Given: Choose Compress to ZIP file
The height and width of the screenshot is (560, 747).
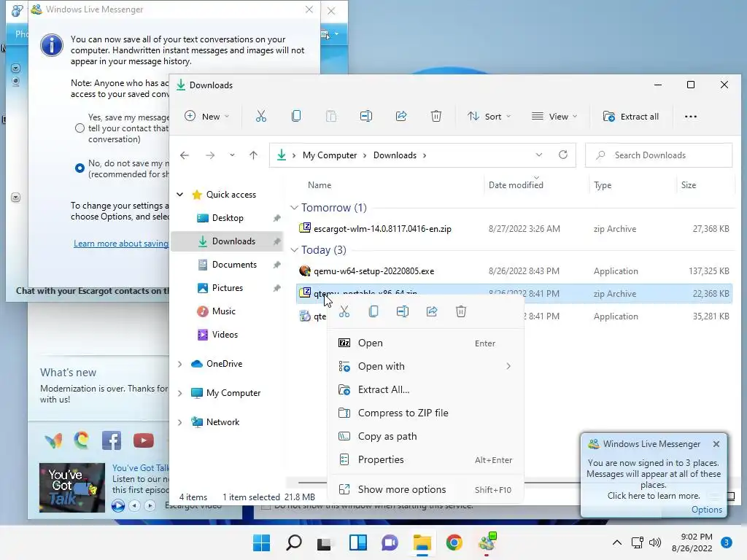Looking at the screenshot, I should 426,413.
